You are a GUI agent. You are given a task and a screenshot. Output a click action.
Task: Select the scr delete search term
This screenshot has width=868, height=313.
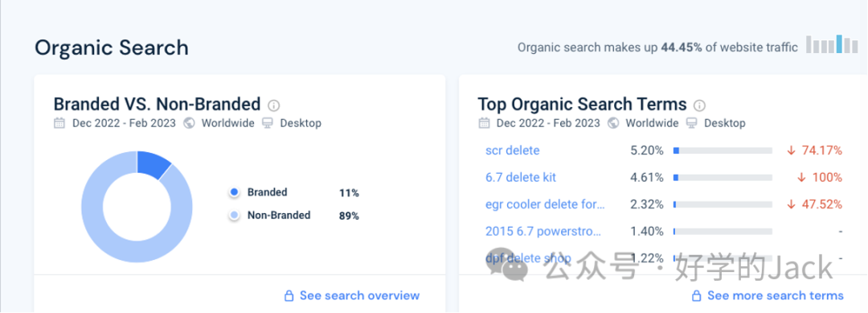coord(512,150)
